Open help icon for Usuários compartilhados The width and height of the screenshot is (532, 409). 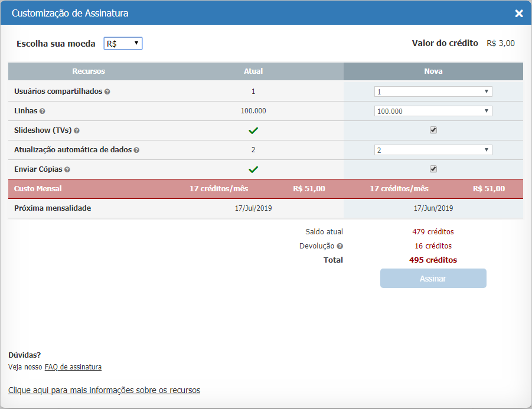109,91
